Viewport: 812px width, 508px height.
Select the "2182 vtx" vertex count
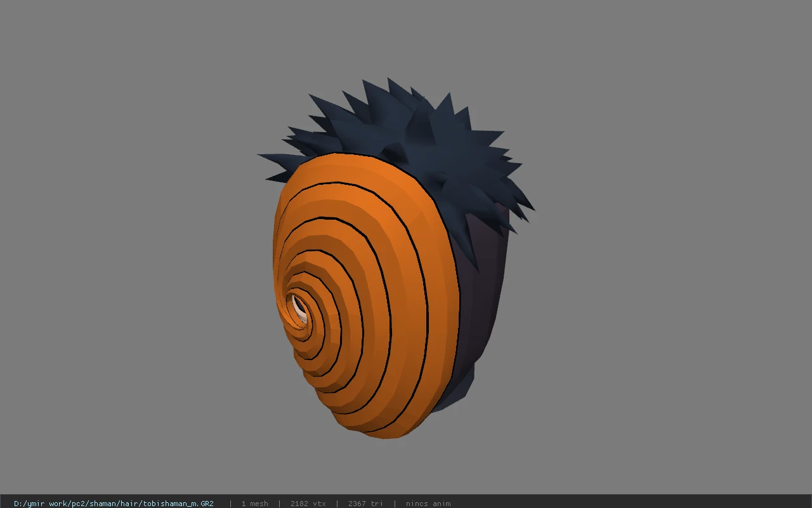308,504
